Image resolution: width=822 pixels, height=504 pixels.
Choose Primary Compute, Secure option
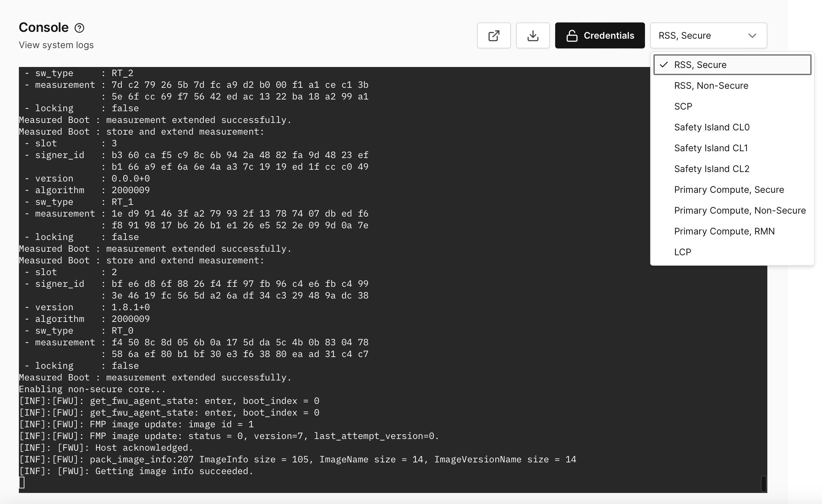730,190
